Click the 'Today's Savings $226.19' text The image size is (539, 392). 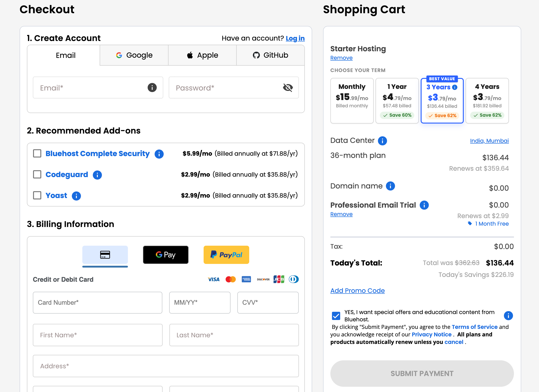coord(476,275)
